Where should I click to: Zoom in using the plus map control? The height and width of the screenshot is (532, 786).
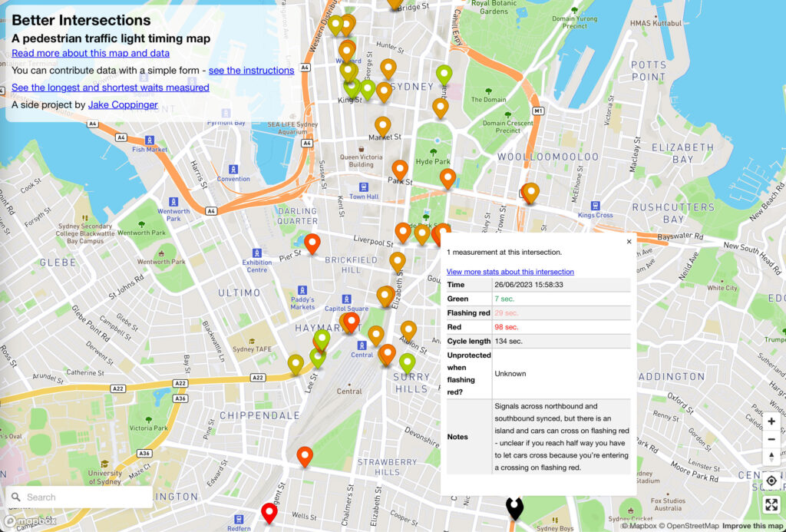pyautogui.click(x=771, y=421)
